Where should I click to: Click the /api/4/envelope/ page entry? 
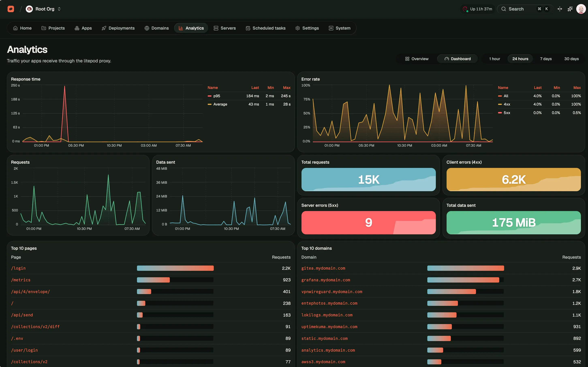click(30, 291)
